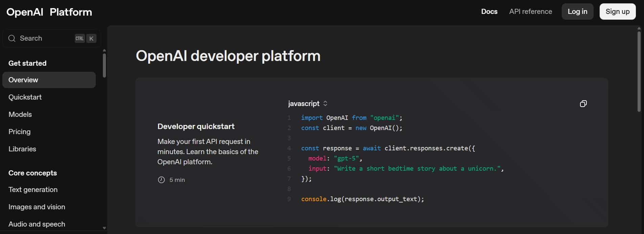The image size is (644, 234).
Task: Open the javascript language dropdown
Action: (x=308, y=104)
